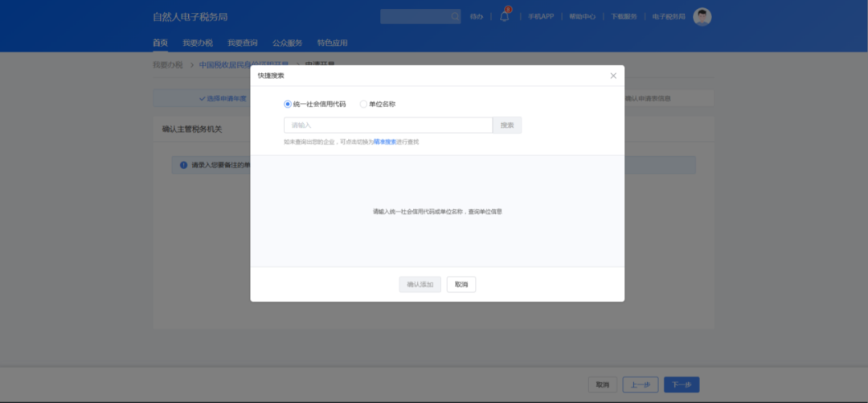Close the 快捷搜索 dialog with X
This screenshot has height=403, width=868.
coord(613,76)
